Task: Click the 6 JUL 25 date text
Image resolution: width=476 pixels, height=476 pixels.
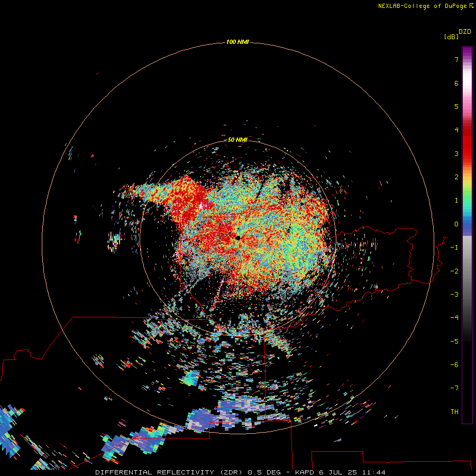Action: click(337, 472)
